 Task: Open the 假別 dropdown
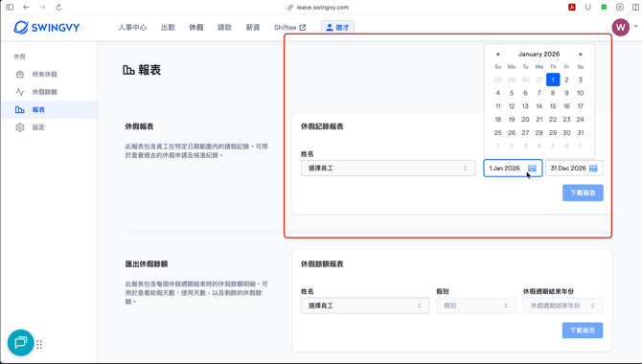click(476, 306)
